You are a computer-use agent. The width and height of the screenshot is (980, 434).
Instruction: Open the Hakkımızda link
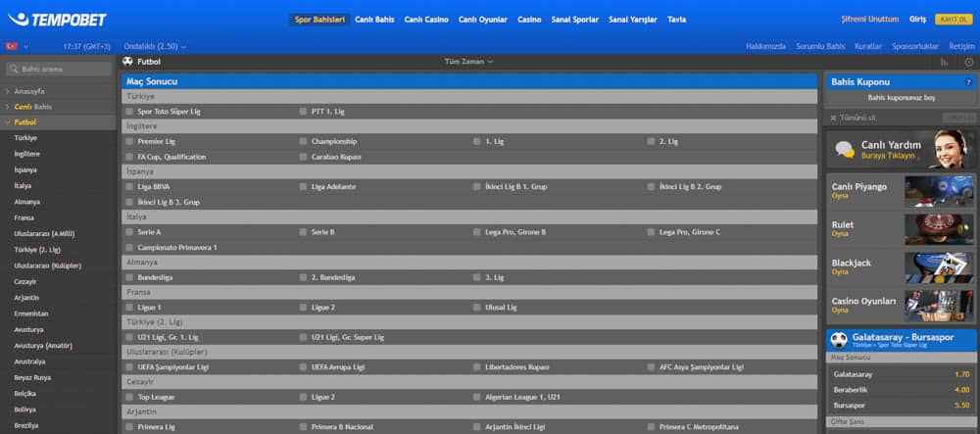(765, 47)
